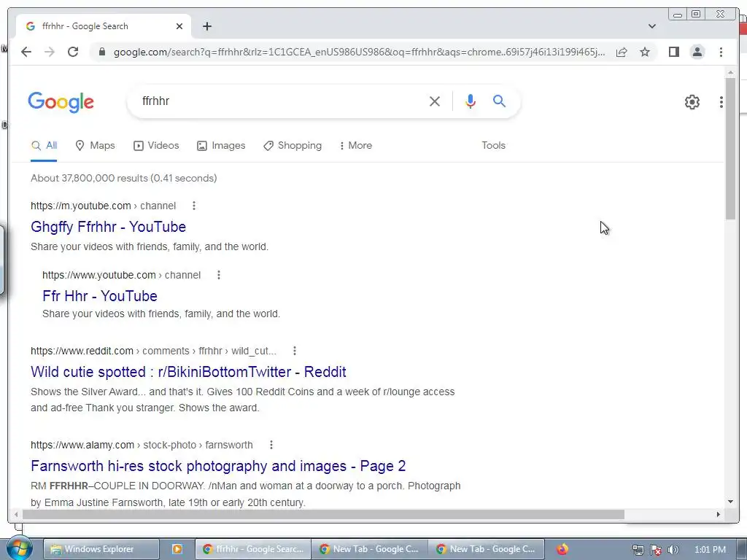
Task: Open search Tools options
Action: tap(493, 146)
